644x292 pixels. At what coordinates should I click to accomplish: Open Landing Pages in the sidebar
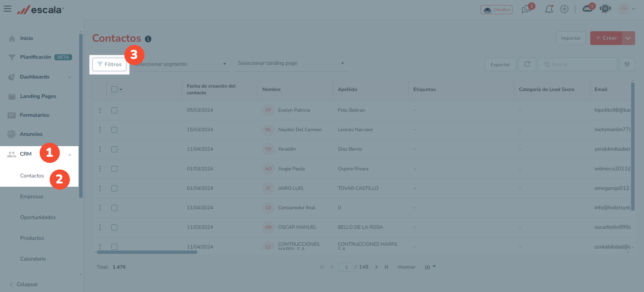tap(38, 96)
